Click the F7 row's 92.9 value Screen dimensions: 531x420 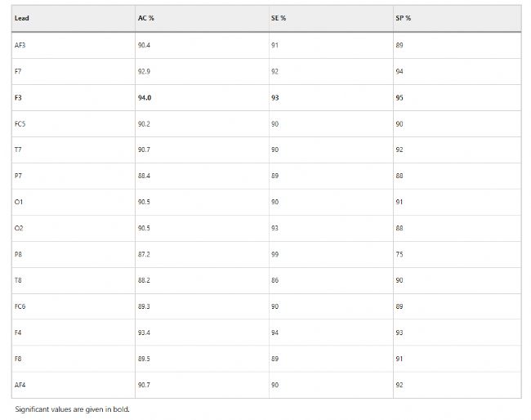(144, 71)
